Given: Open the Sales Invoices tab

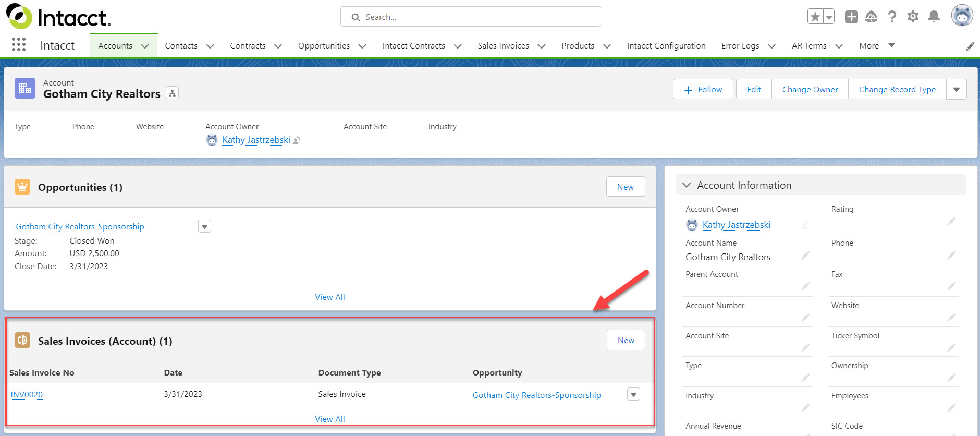Looking at the screenshot, I should pyautogui.click(x=503, y=46).
